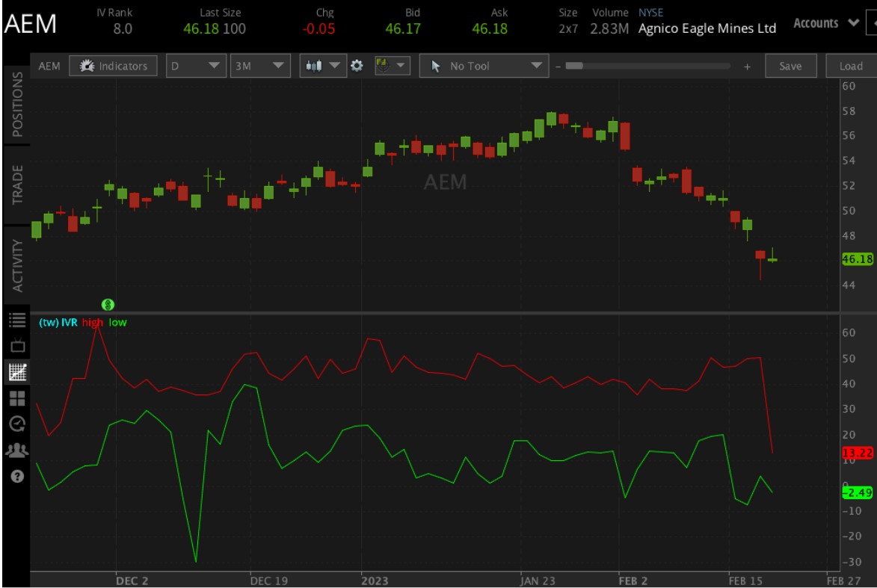Select the chart grid icon in sidebar
Viewport: 877px width, 588px height.
16,371
